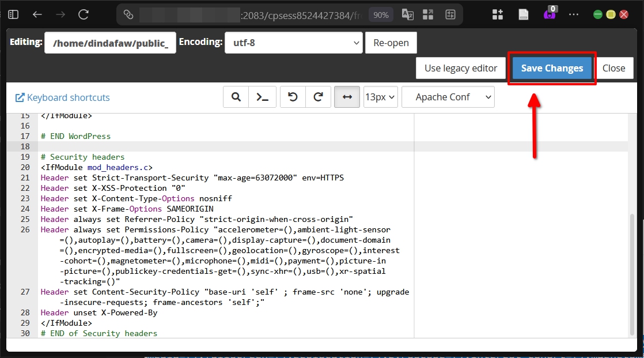Click the 90% zoom indicator in the address bar
Screen dimensions: 644x358
pyautogui.click(x=380, y=14)
